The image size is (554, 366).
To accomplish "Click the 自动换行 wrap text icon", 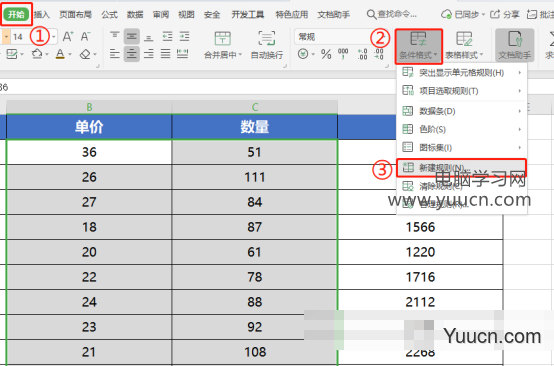I will (x=267, y=39).
